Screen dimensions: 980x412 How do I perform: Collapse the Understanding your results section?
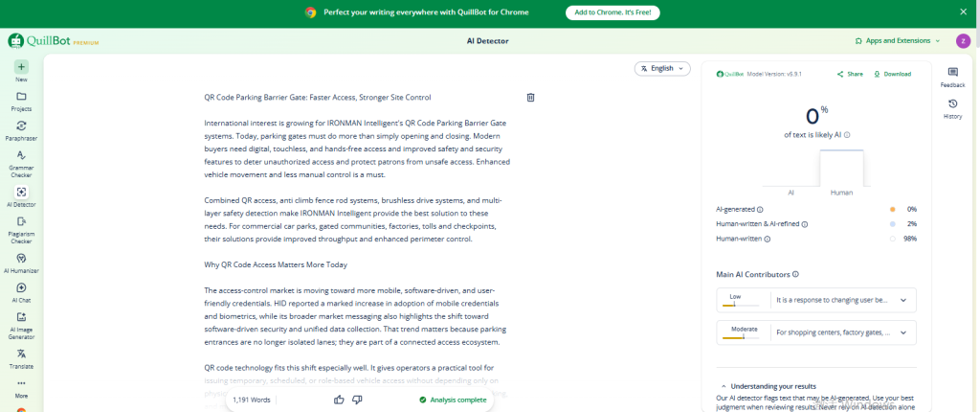[768, 386]
